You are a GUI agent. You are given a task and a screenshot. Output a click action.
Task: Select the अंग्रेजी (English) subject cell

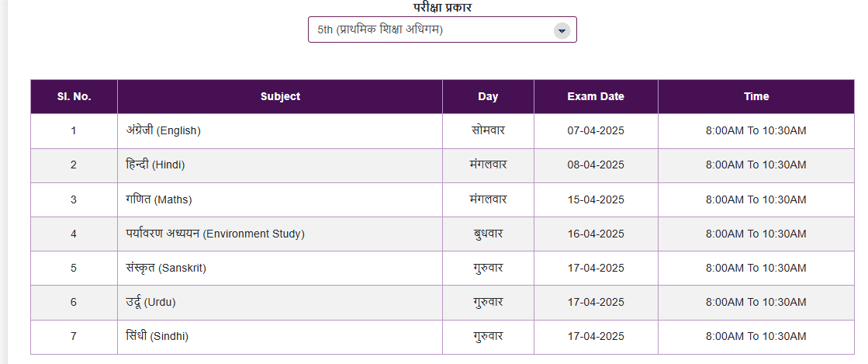(164, 131)
